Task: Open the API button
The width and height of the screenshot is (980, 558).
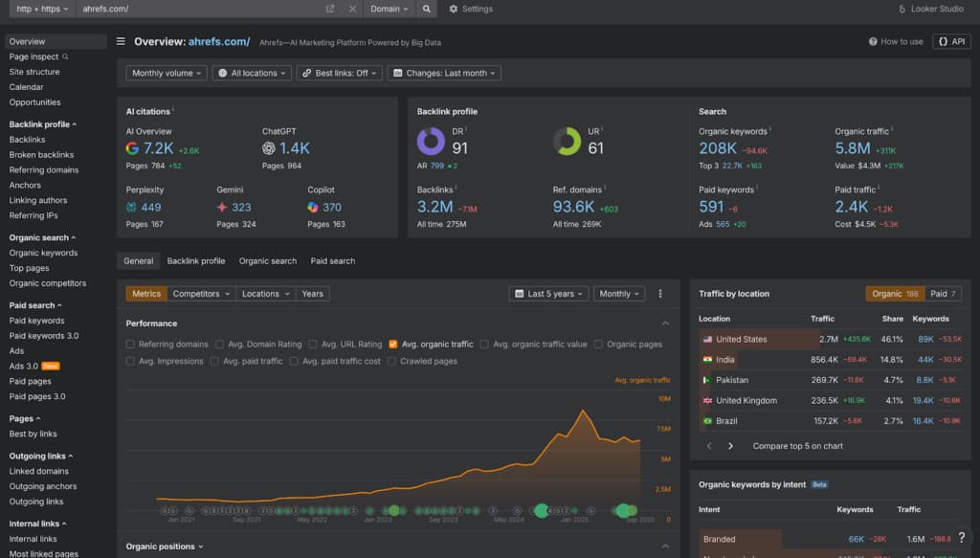Action: pyautogui.click(x=951, y=41)
